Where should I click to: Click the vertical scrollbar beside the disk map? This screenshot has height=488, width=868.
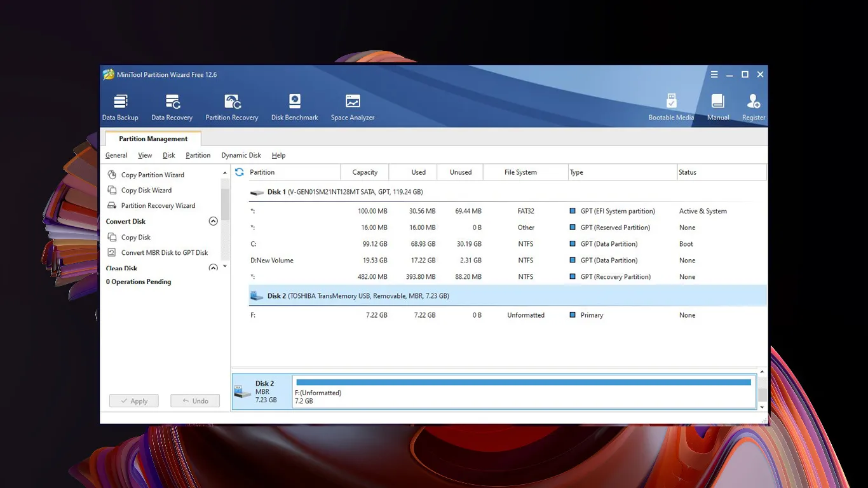tap(761, 390)
